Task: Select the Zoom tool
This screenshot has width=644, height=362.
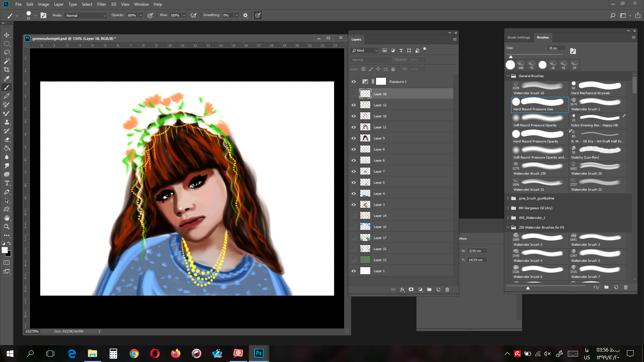Action: (7, 227)
